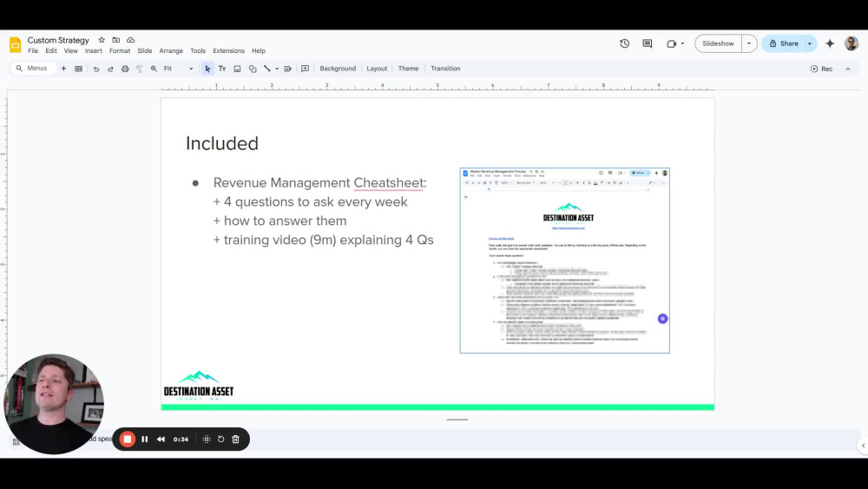The height and width of the screenshot is (489, 868).
Task: Activate the paint format tool
Action: coord(140,69)
